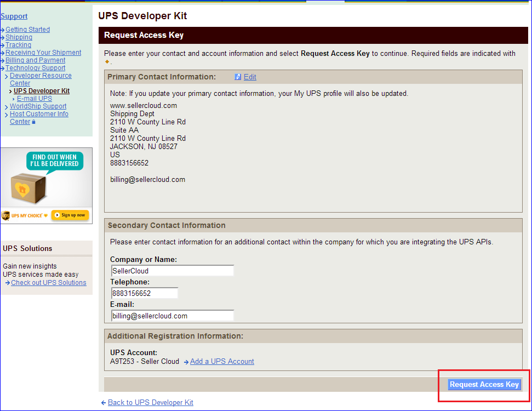The image size is (532, 411).
Task: Click the arrow icon before Check out UPS Solutions
Action: pyautogui.click(x=8, y=283)
